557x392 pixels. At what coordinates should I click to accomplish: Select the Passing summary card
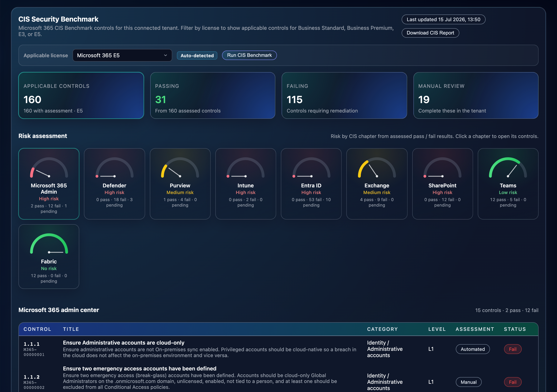213,95
